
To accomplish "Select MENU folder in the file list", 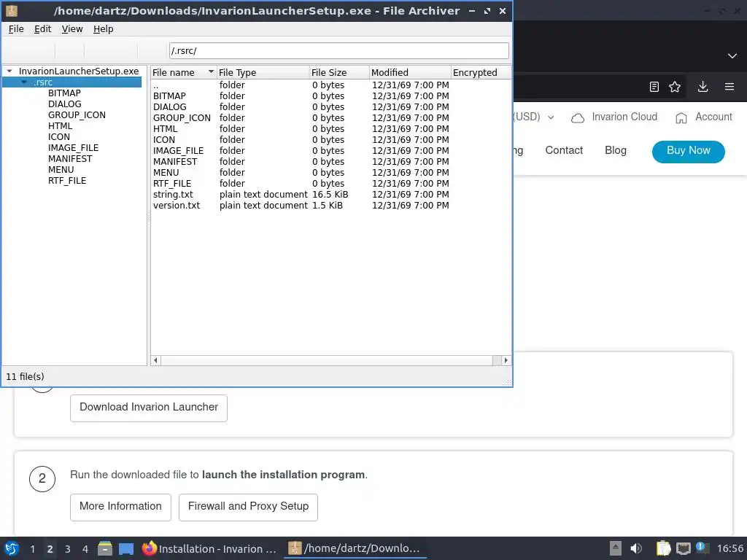I will point(330,172).
